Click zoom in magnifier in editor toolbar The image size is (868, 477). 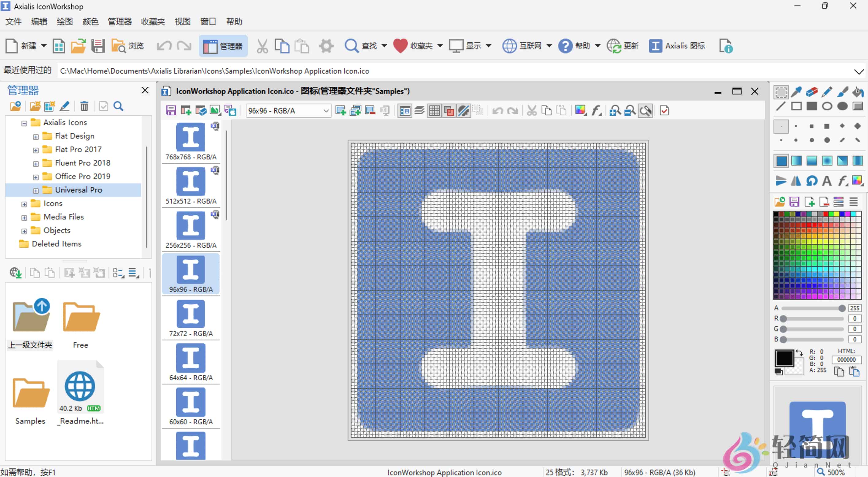(x=615, y=111)
